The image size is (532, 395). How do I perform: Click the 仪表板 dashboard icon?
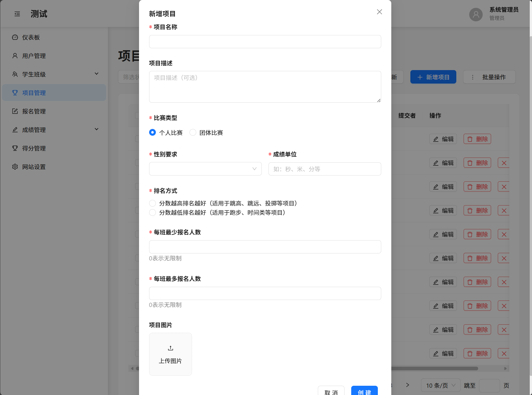pyautogui.click(x=15, y=37)
